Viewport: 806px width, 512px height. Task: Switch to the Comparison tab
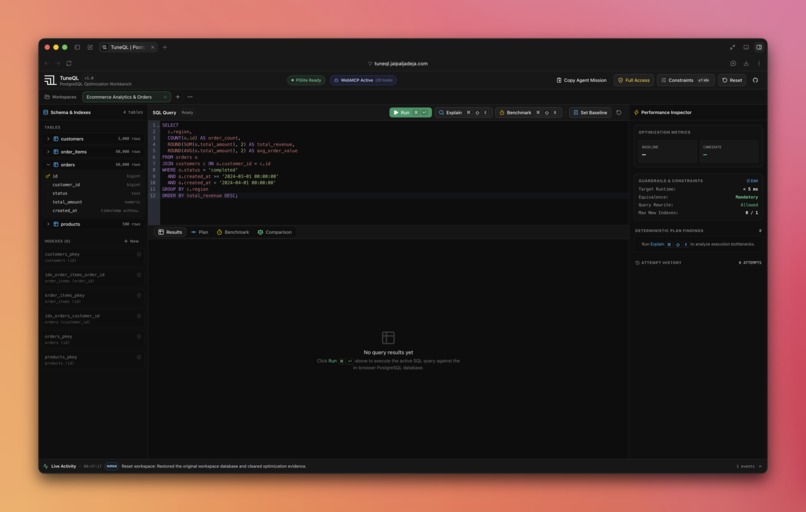point(275,232)
